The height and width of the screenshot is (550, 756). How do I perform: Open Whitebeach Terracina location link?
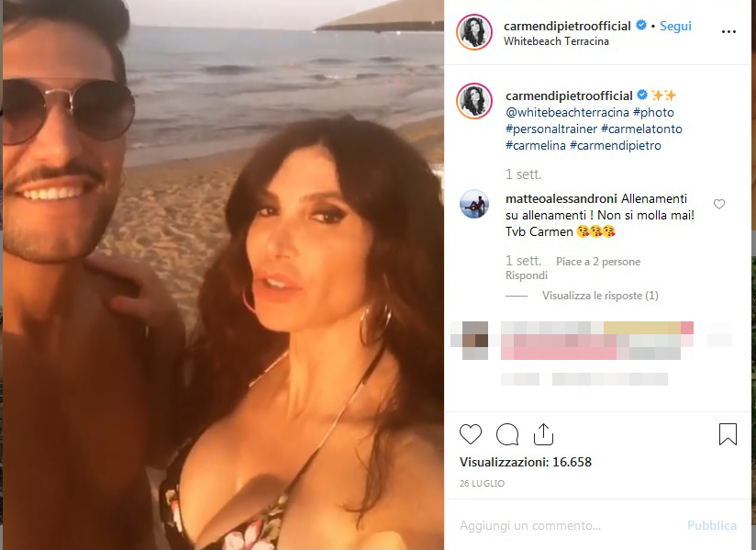pyautogui.click(x=556, y=41)
